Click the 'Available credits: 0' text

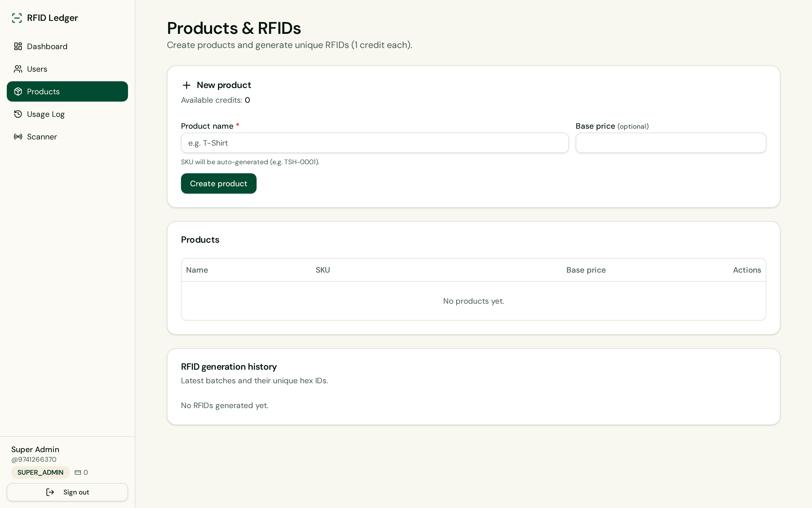click(215, 100)
